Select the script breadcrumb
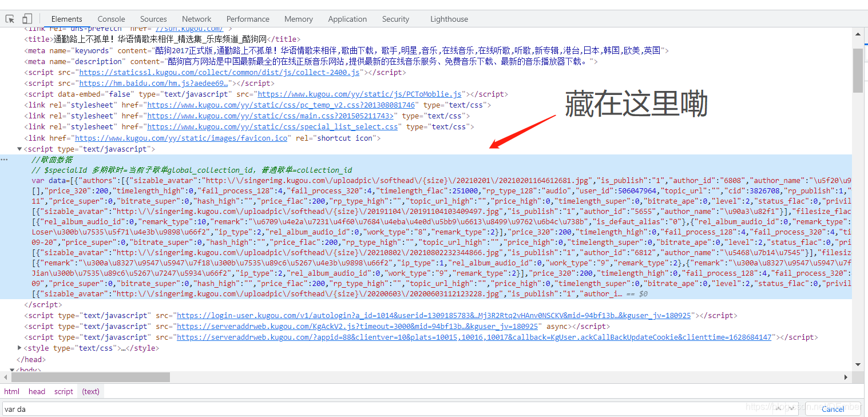This screenshot has width=868, height=417. point(64,392)
